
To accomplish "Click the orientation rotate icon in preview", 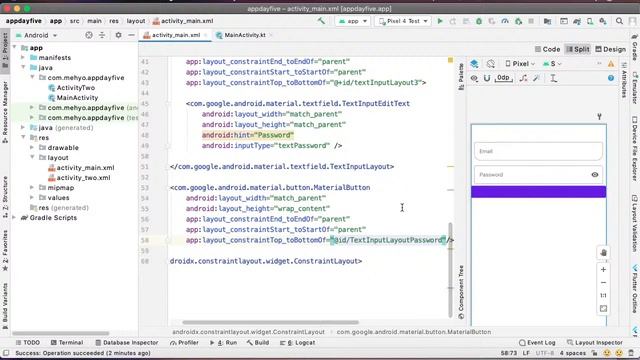I will 491,64.
